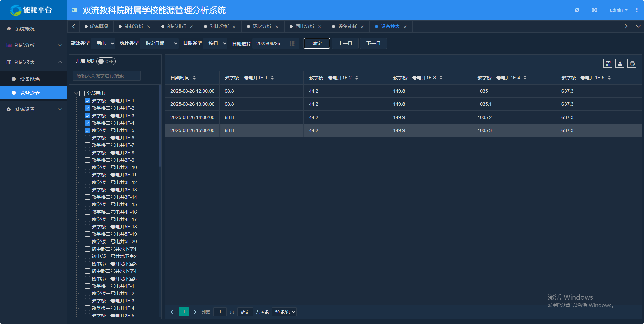Open the column filter grid icon
The height and width of the screenshot is (324, 644).
click(608, 63)
